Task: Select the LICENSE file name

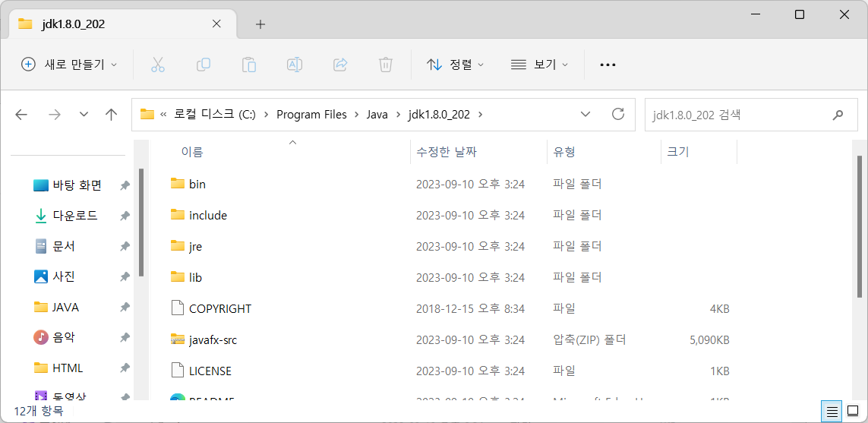Action: [210, 371]
